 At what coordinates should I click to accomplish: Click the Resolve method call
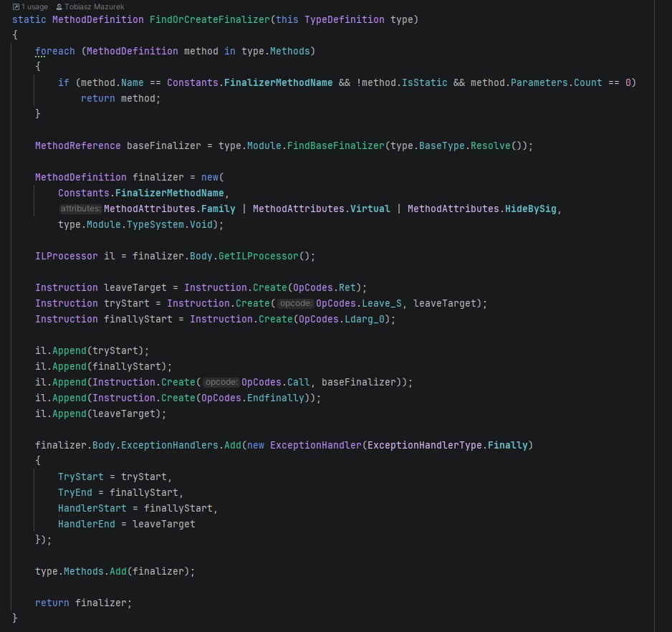point(490,145)
